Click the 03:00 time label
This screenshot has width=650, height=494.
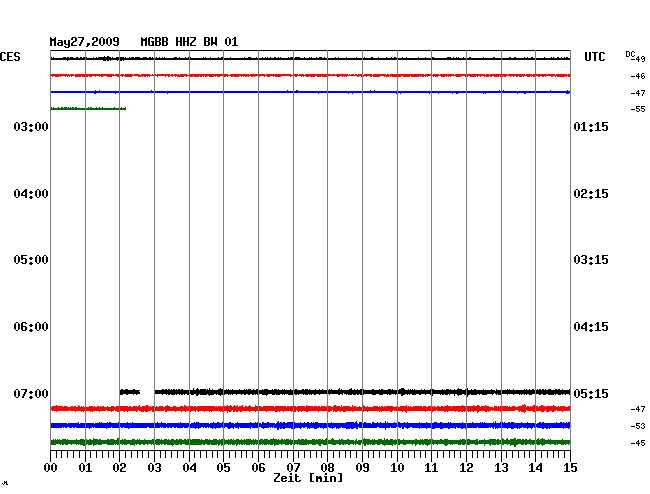(x=31, y=126)
